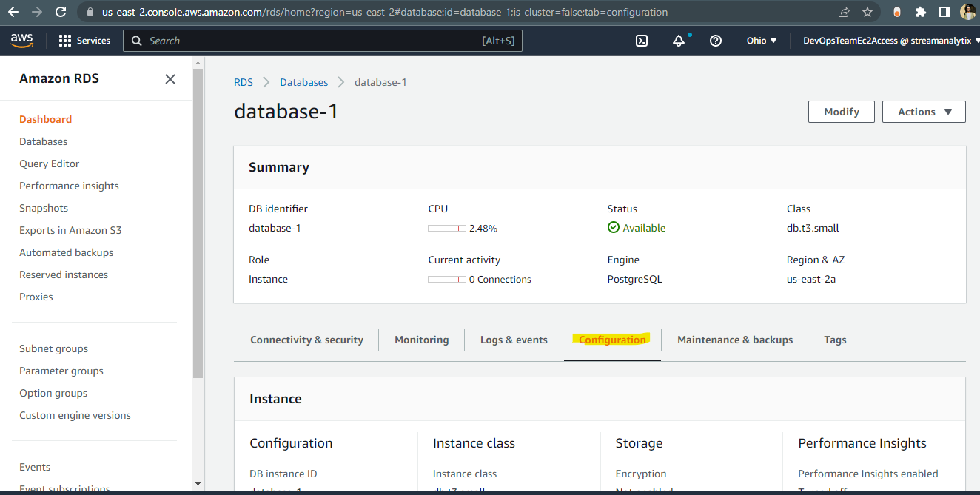
Task: Bookmark the page with the star icon
Action: 867,12
